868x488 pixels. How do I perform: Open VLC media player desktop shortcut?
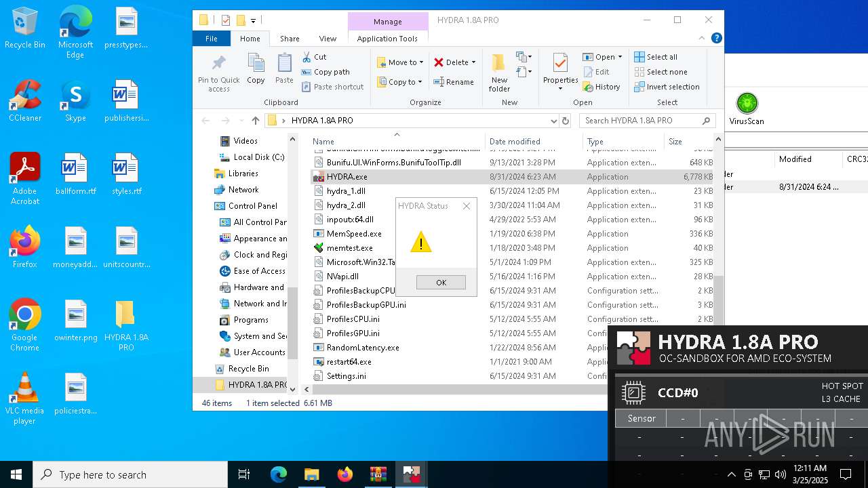click(x=25, y=399)
